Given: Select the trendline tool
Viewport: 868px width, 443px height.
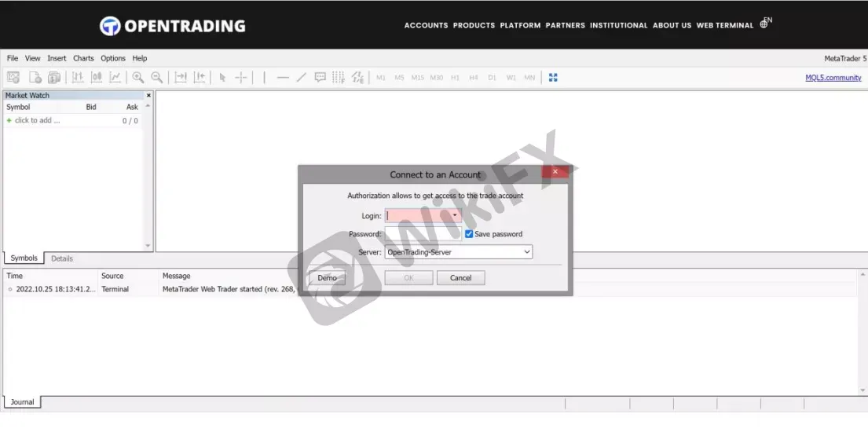Looking at the screenshot, I should tap(301, 78).
